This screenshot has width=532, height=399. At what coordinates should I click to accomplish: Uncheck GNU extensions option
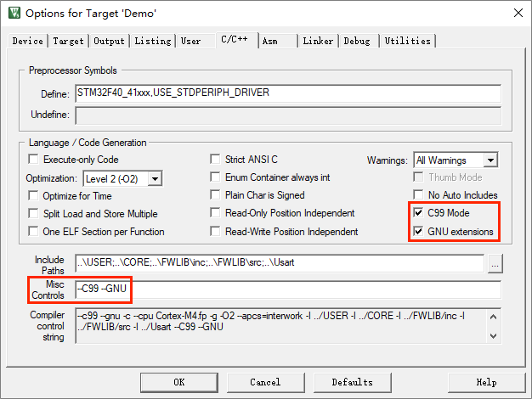click(418, 231)
